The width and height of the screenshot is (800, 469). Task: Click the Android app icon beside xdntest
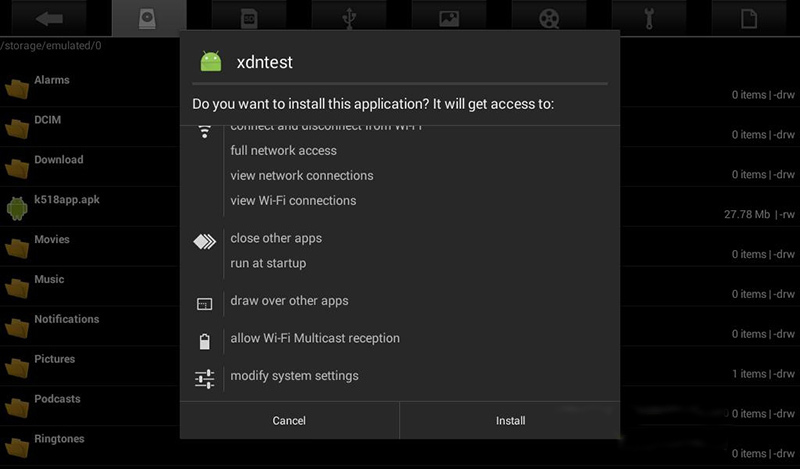(x=211, y=62)
